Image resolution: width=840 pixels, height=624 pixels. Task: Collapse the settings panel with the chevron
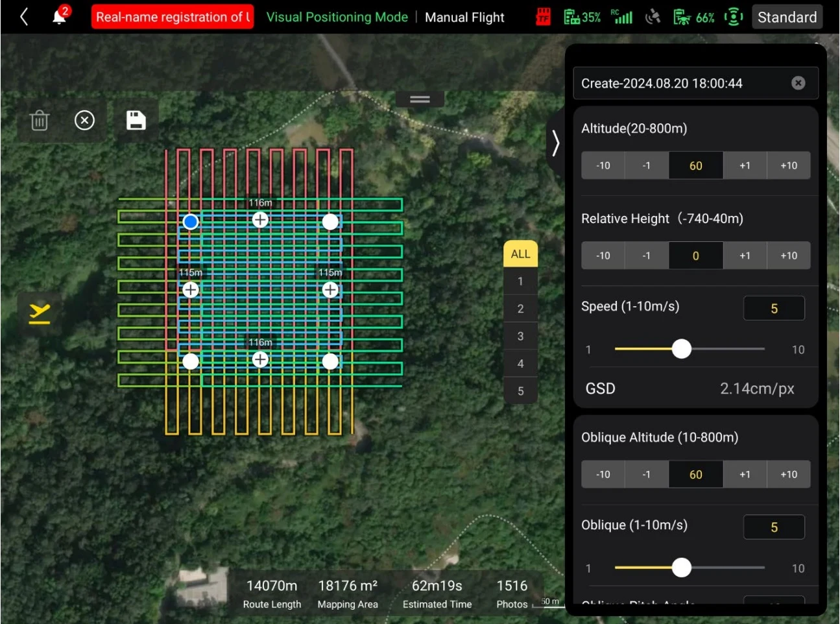[555, 143]
